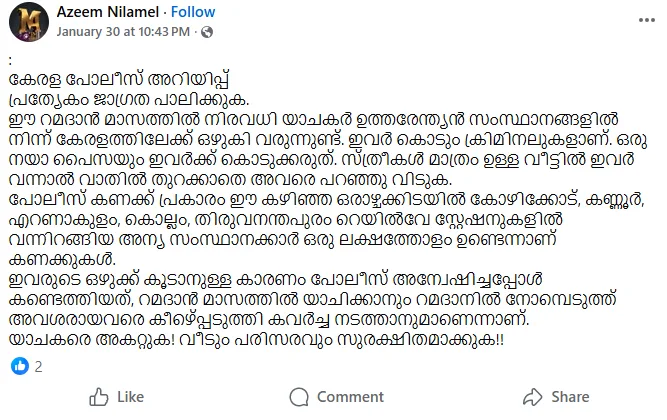Click the Share arrow icon
The image size is (667, 420).
[x=528, y=397]
